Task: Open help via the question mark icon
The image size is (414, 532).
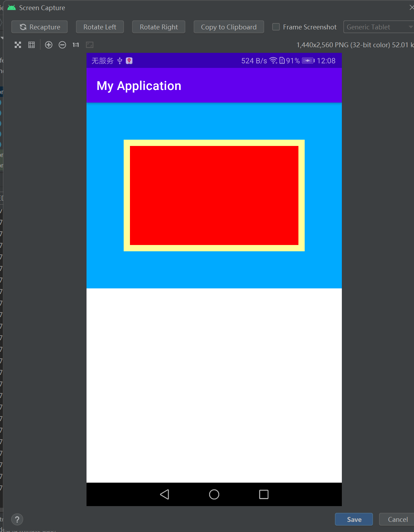Action: coord(17,519)
